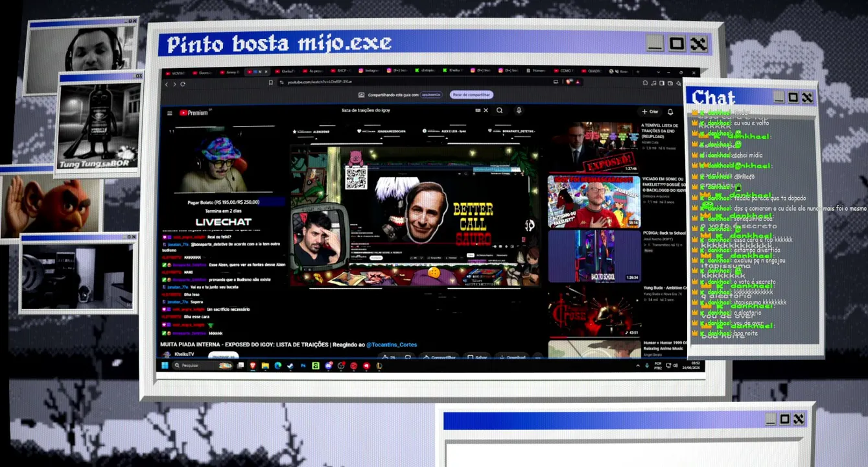Clear the YouTube search box text
The image size is (868, 467).
point(486,110)
